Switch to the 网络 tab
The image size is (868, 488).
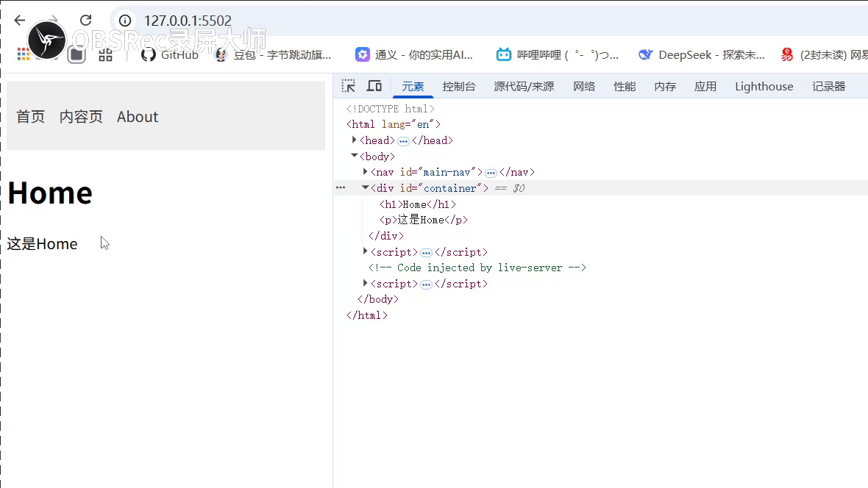coord(584,86)
